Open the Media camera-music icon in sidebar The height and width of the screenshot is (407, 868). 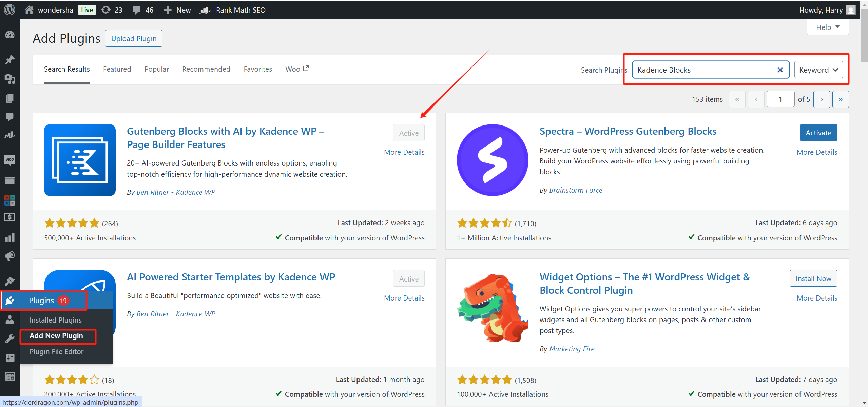[x=10, y=79]
